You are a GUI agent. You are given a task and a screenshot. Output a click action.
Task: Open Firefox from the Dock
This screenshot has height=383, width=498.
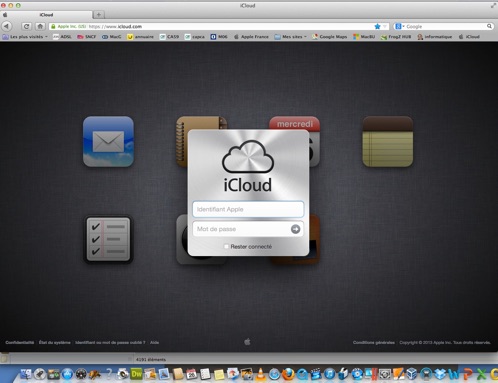288,374
